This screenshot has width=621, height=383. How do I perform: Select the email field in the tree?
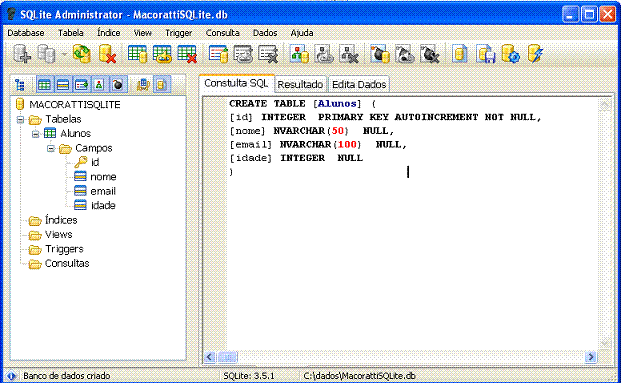tap(103, 191)
